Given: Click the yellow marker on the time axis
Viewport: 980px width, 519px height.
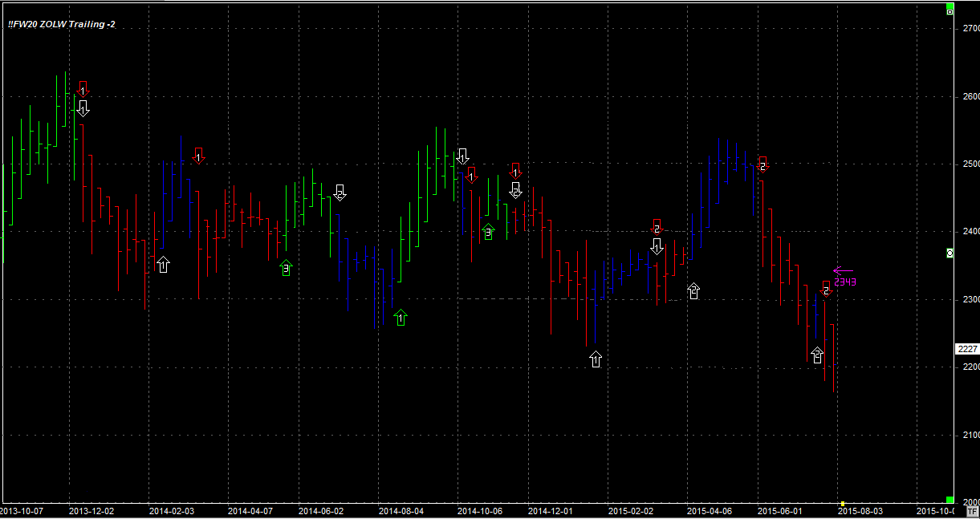Looking at the screenshot, I should [x=842, y=504].
